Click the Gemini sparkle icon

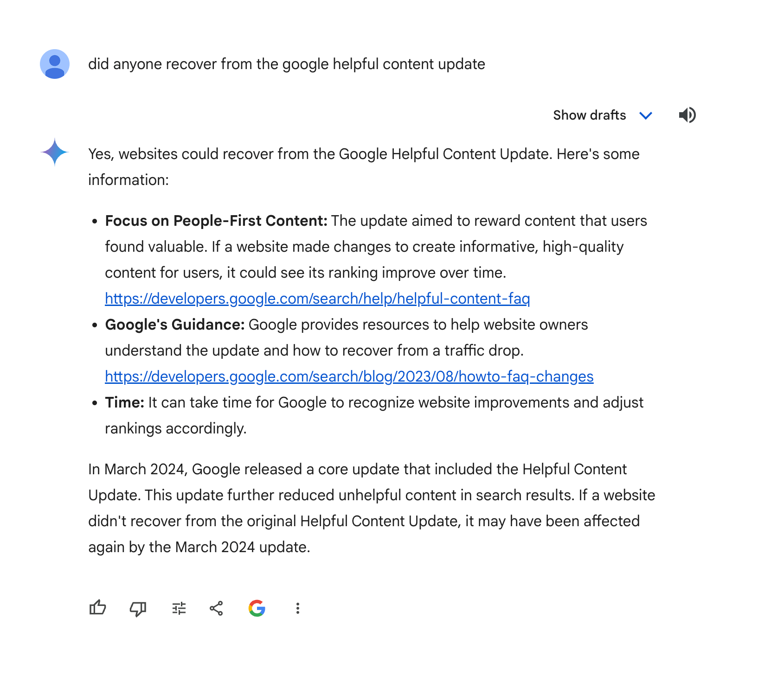click(55, 152)
